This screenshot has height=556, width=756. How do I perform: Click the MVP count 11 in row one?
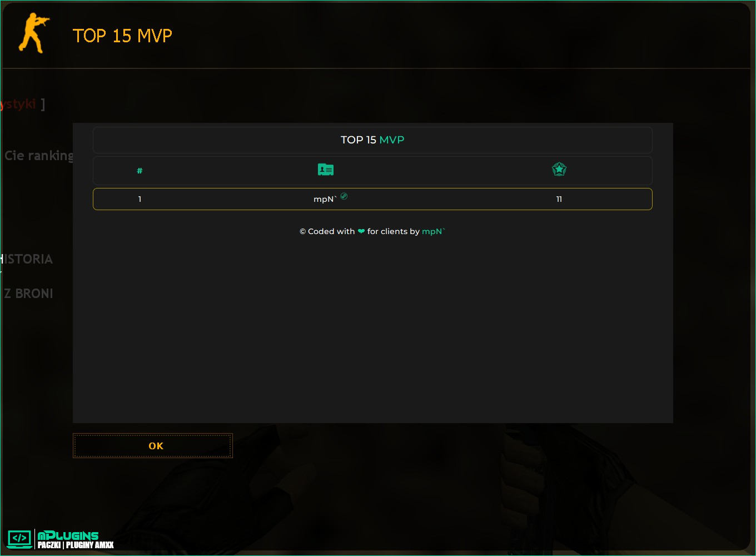point(559,199)
